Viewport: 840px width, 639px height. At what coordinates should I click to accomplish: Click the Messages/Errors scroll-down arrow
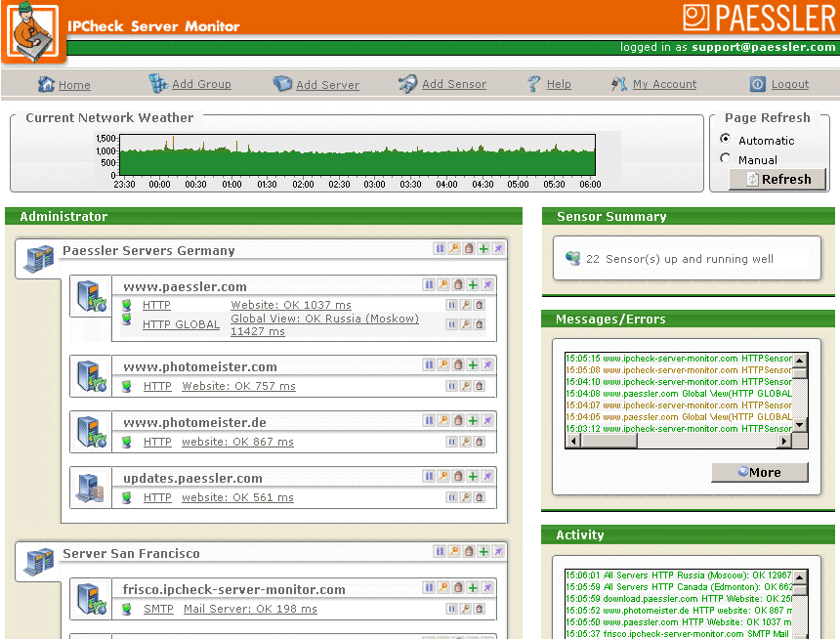800,425
